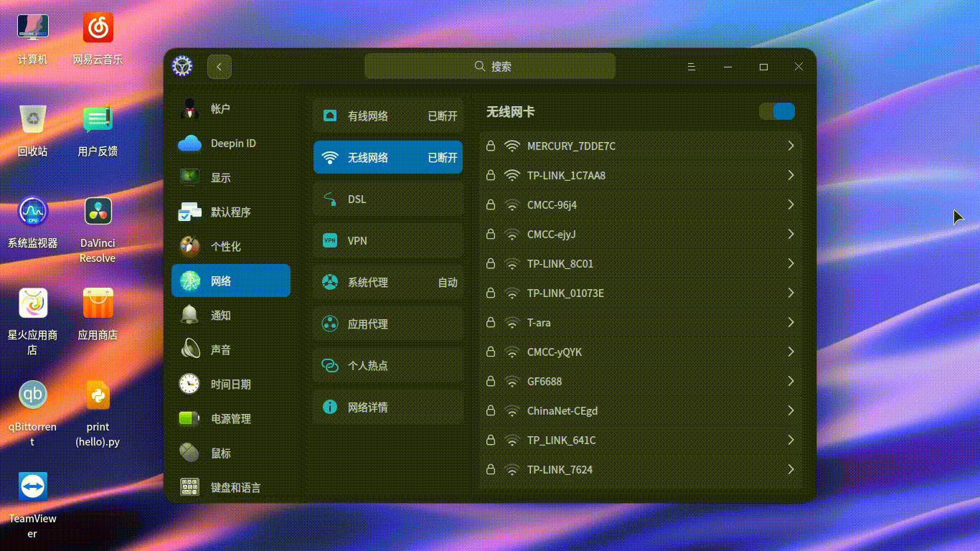This screenshot has width=980, height=551.
Task: Open the title bar hamburger menu
Action: pyautogui.click(x=692, y=67)
